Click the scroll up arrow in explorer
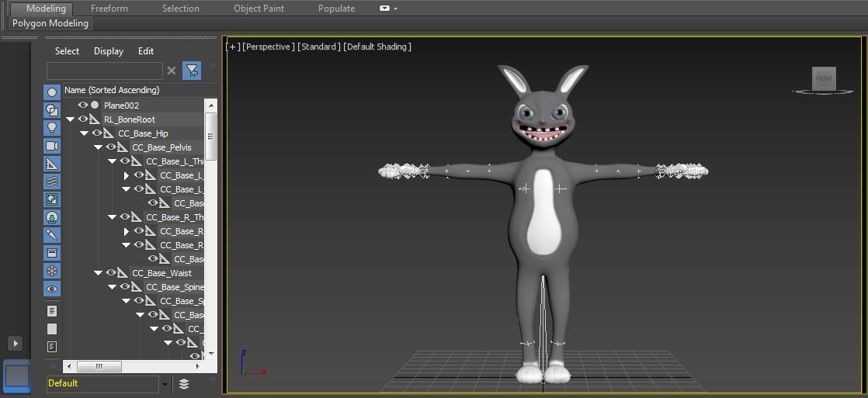This screenshot has height=398, width=868. tap(211, 105)
